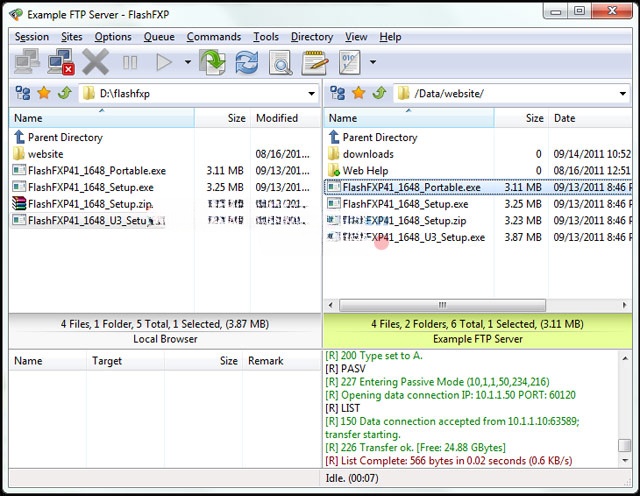Viewport: 640px width, 496px height.
Task: Click log pane scroll down arrow
Action: [625, 460]
